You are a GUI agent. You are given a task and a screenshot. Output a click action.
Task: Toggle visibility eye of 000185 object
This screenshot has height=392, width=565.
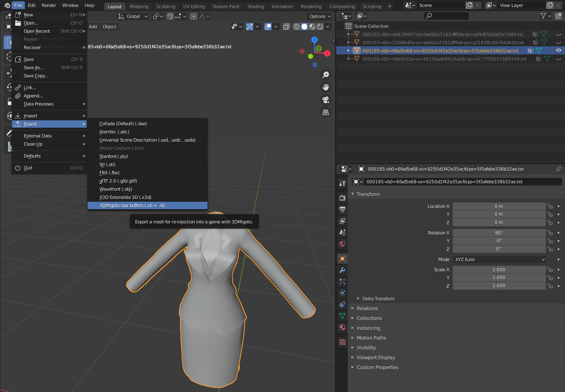tap(558, 50)
